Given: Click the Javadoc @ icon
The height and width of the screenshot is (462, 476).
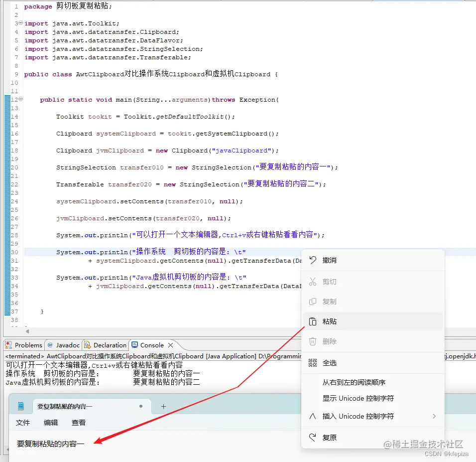Looking at the screenshot, I should coord(50,345).
